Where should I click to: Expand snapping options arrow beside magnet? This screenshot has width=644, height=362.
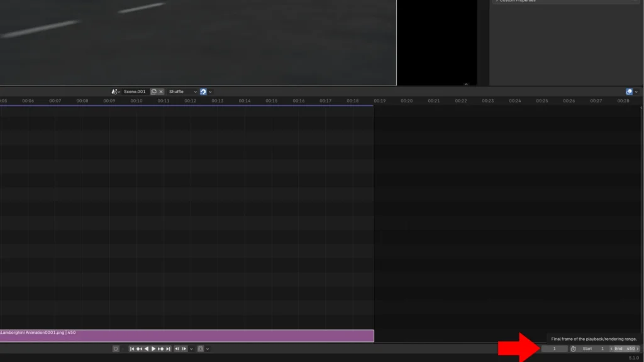point(210,92)
